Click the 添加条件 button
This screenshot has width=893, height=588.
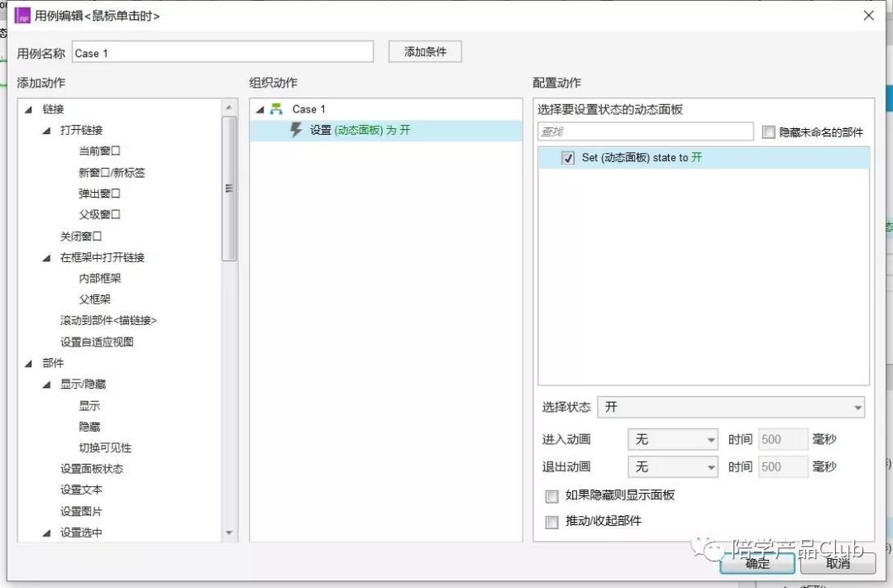(425, 52)
